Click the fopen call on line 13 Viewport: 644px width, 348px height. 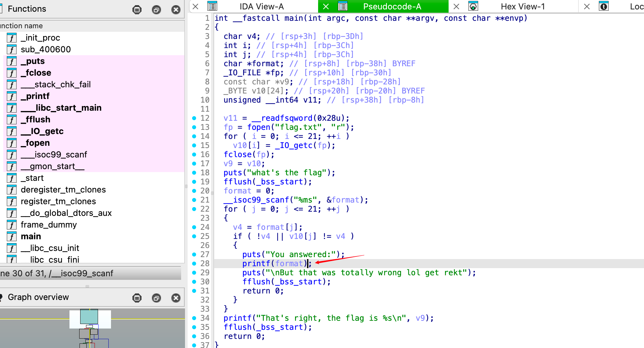259,127
